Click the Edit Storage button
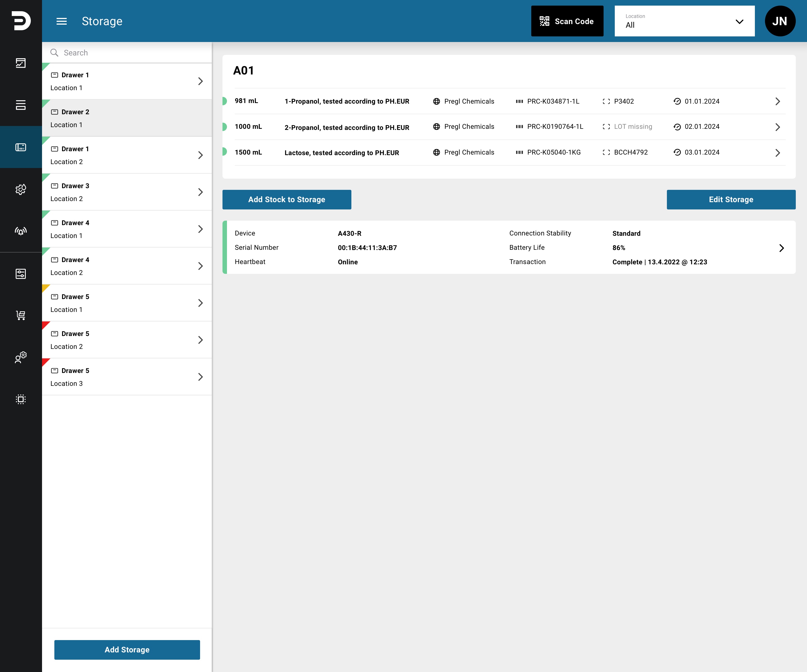Viewport: 807px width, 672px height. tap(731, 200)
